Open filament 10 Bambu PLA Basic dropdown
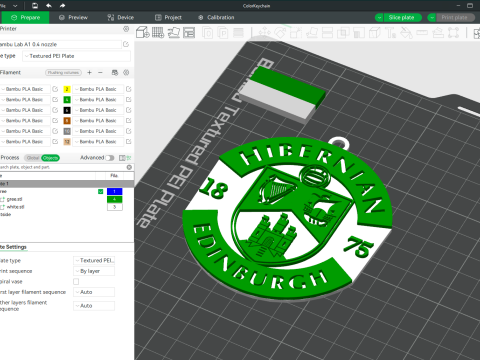Image resolution: width=480 pixels, height=360 pixels. tap(98, 131)
